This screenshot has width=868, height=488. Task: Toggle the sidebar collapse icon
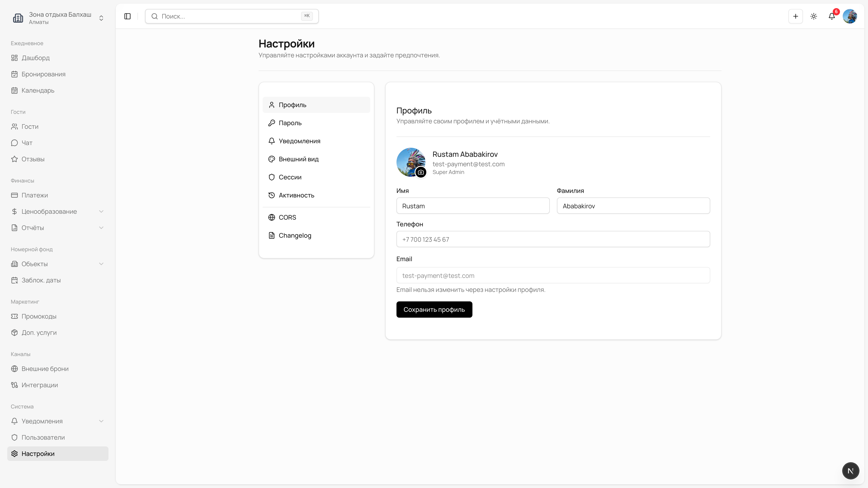pos(127,16)
